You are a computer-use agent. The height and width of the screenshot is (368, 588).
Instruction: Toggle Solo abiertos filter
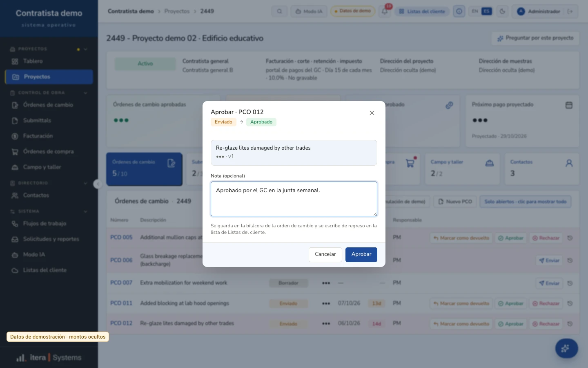tap(525, 202)
